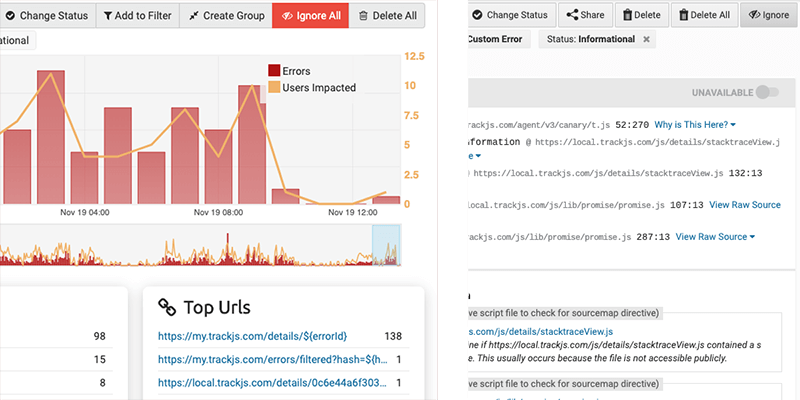Click the Top Urls heading
Image resolution: width=800 pixels, height=400 pixels.
coord(217,307)
